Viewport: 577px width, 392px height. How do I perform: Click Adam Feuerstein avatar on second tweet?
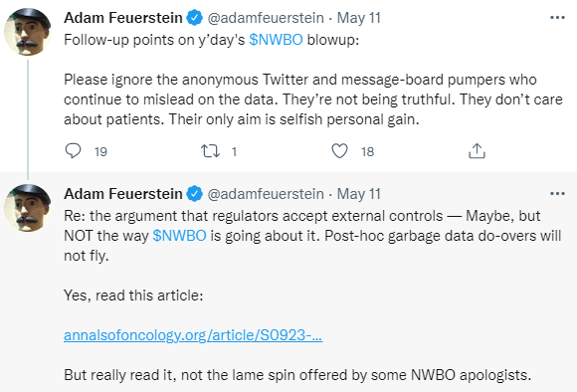(28, 208)
